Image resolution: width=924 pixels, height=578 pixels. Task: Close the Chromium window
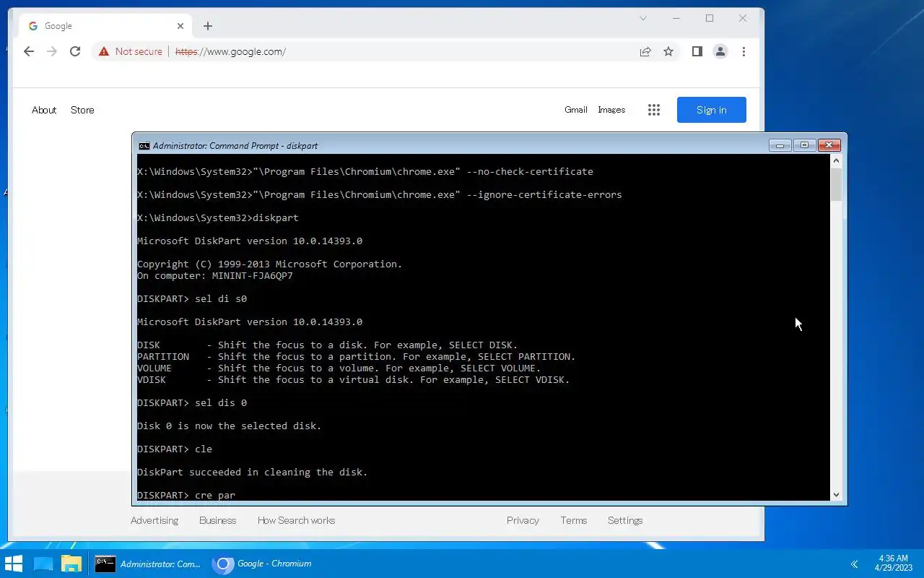743,18
